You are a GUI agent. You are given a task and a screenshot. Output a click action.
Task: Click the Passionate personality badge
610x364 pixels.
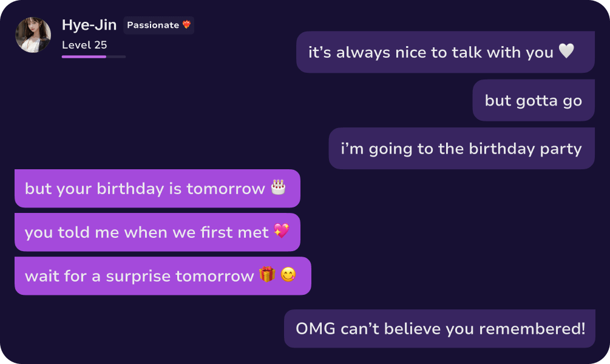click(x=158, y=25)
